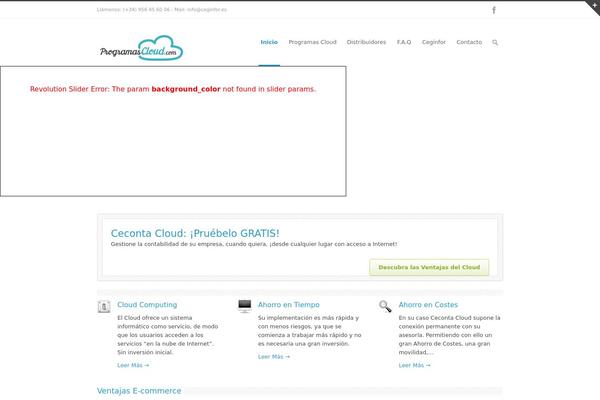Click the Cloud Computing heading link
Viewport: 600px width, 400px height.
click(x=147, y=305)
